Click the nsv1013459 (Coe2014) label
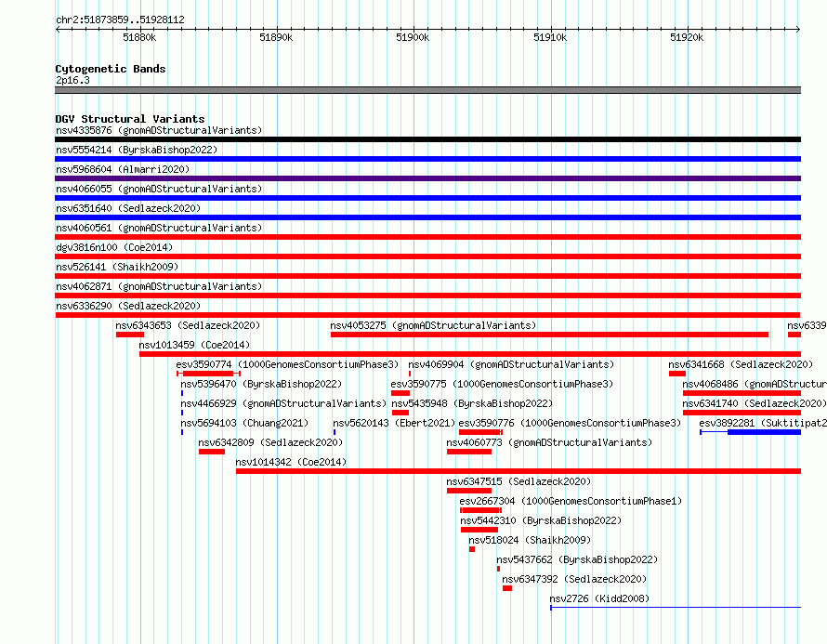 (194, 345)
